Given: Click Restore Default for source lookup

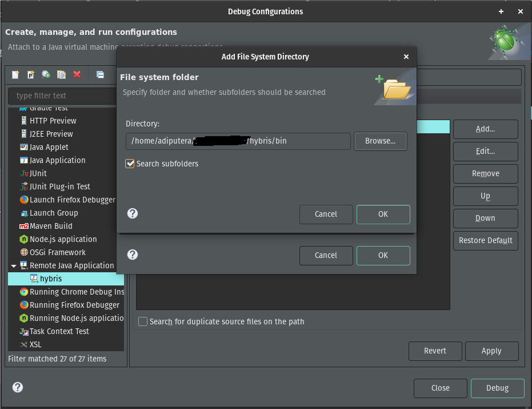Looking at the screenshot, I should coord(485,241).
